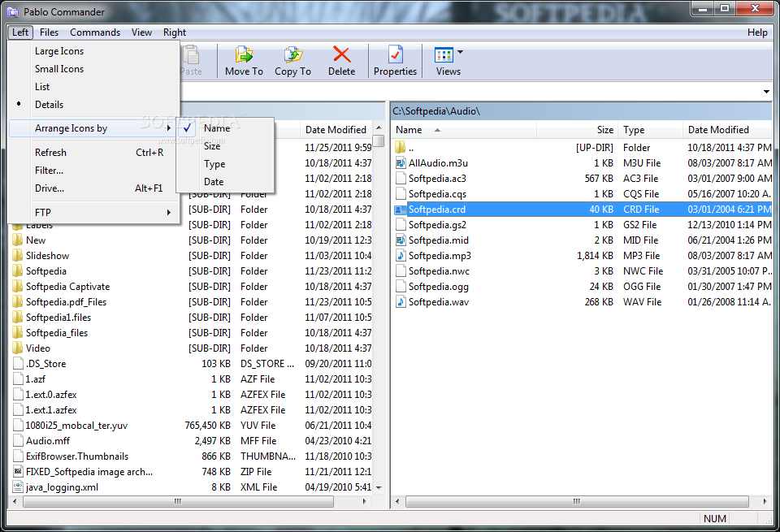
Task: Select the 1080i25_mobcal_ter.yuv file
Action: tap(76, 425)
